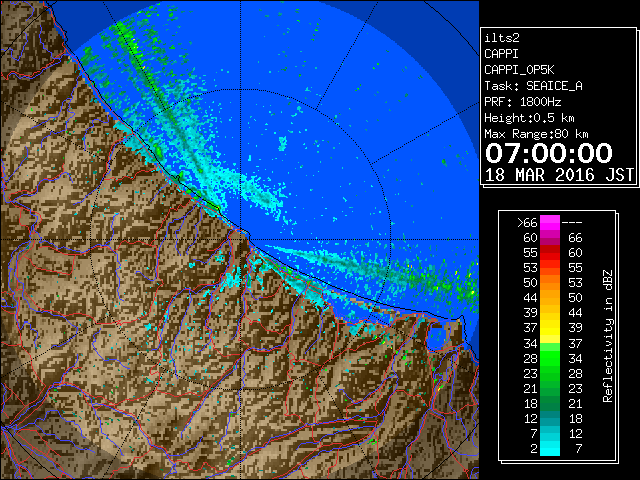Image resolution: width=640 pixels, height=480 pixels.
Task: Pick the magenta swatch beside >66
Action: click(x=550, y=223)
